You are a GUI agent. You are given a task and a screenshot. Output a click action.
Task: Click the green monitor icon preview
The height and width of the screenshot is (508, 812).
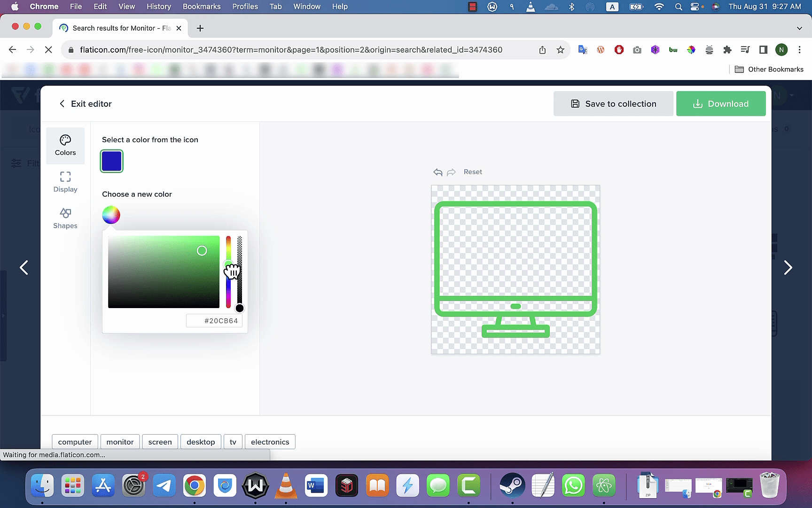pos(515,270)
